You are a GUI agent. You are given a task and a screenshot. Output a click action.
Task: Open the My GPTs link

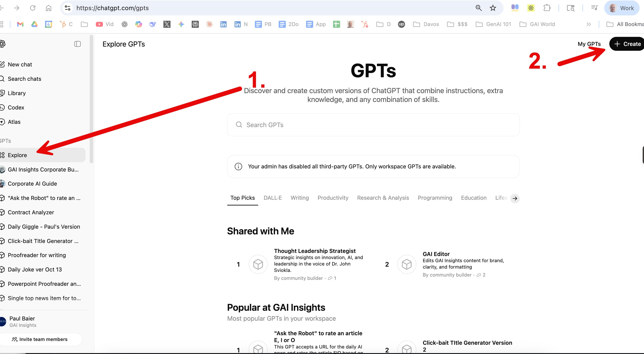coord(589,44)
